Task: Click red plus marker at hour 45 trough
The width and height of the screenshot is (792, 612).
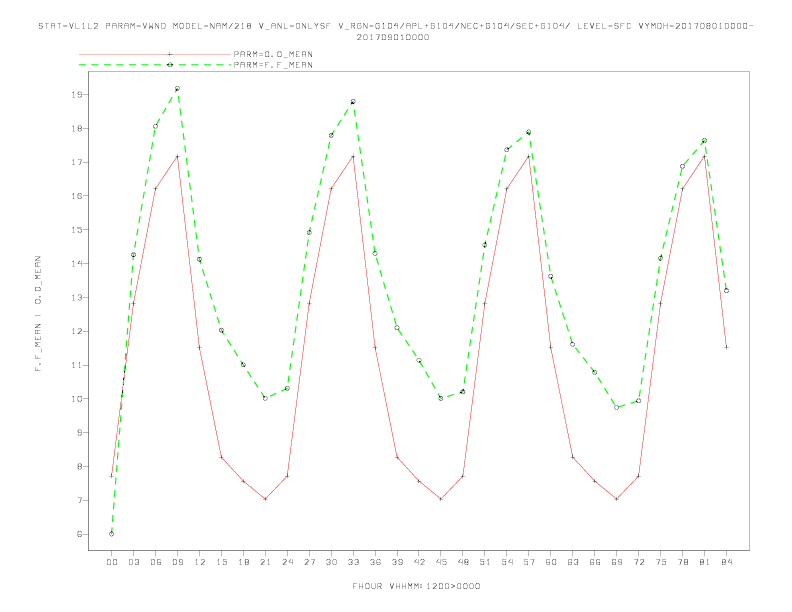Action: pyautogui.click(x=441, y=499)
